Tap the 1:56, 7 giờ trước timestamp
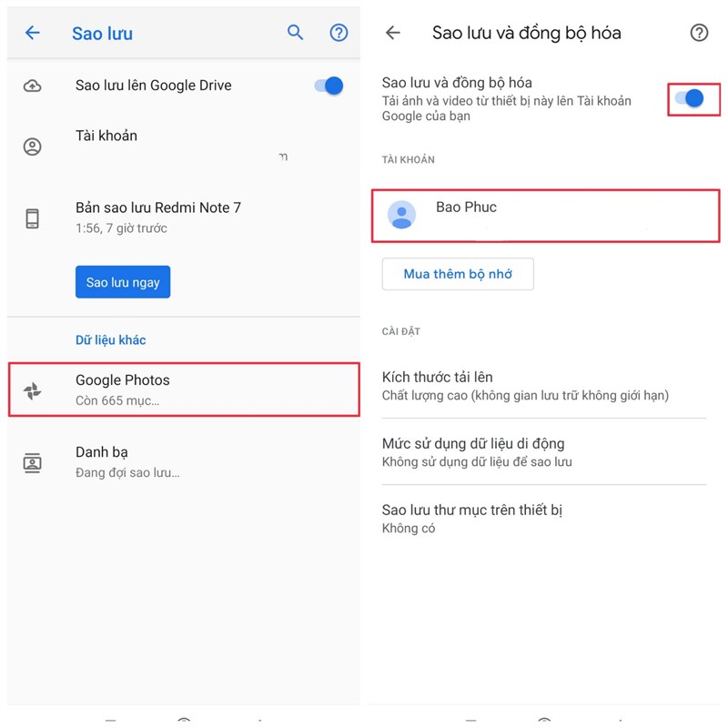 [121, 228]
